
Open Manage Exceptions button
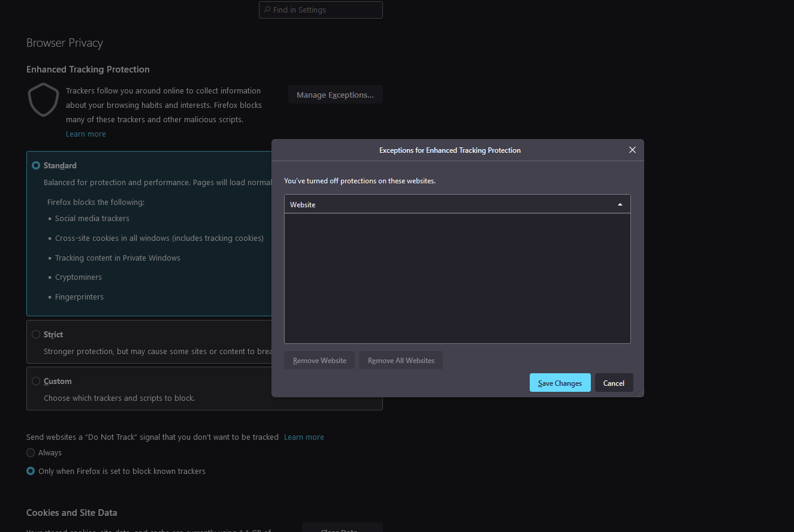[335, 95]
